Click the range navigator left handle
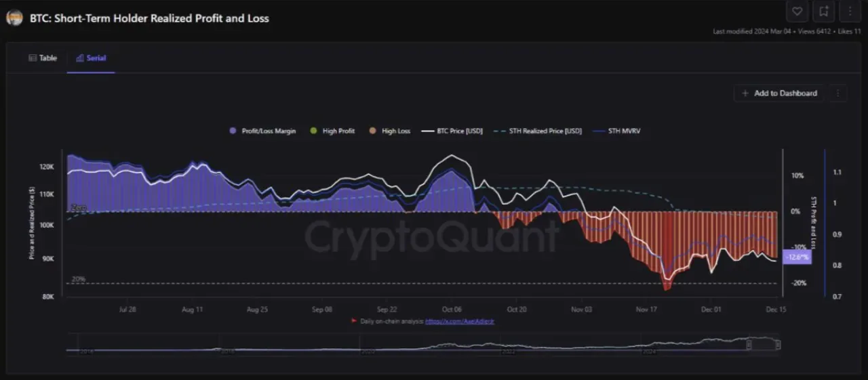This screenshot has width=868, height=380. coord(749,345)
